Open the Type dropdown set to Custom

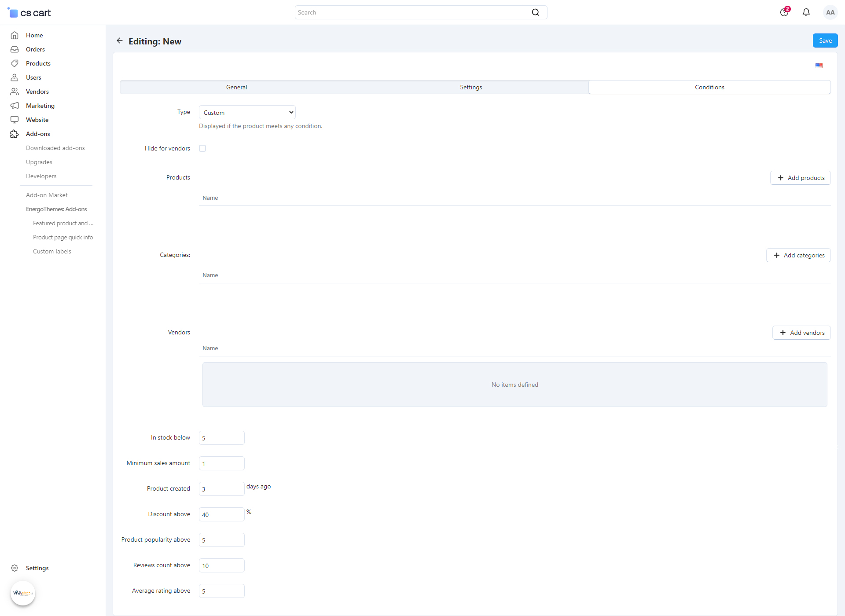pos(247,113)
